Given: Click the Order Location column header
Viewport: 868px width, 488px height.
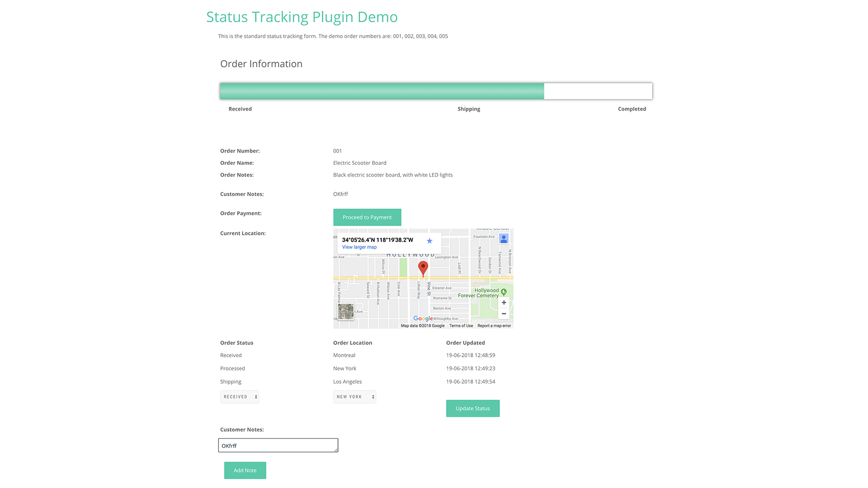Looking at the screenshot, I should pos(353,343).
